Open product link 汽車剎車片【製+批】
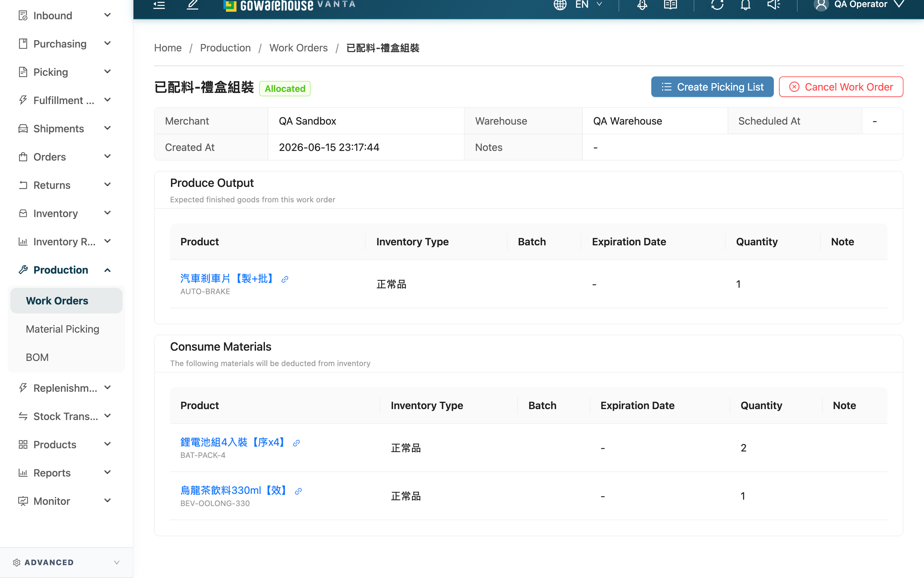 pos(228,278)
